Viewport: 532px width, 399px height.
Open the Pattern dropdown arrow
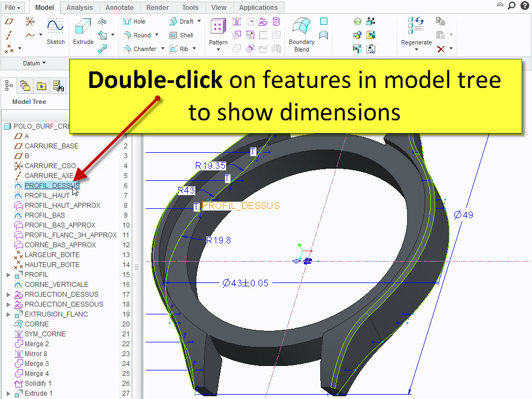[218, 49]
